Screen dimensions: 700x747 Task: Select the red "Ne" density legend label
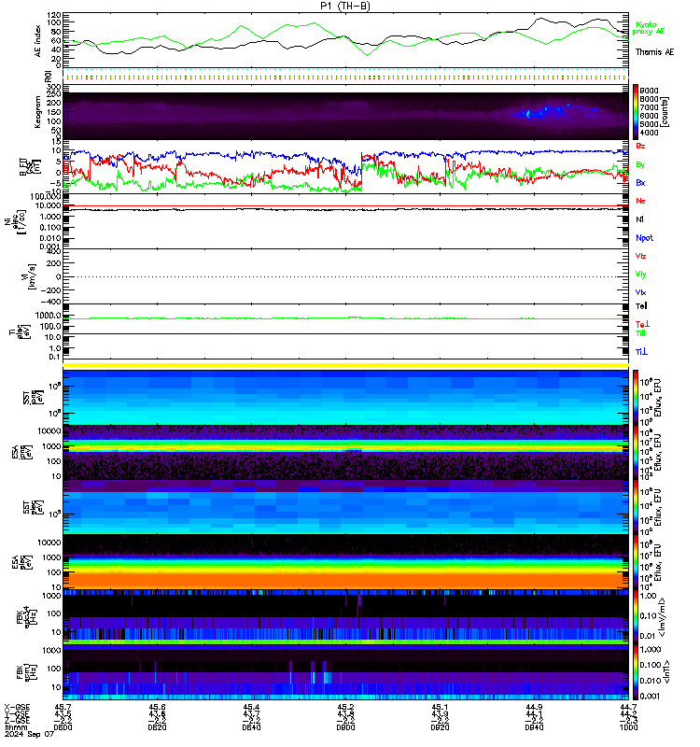coord(640,201)
